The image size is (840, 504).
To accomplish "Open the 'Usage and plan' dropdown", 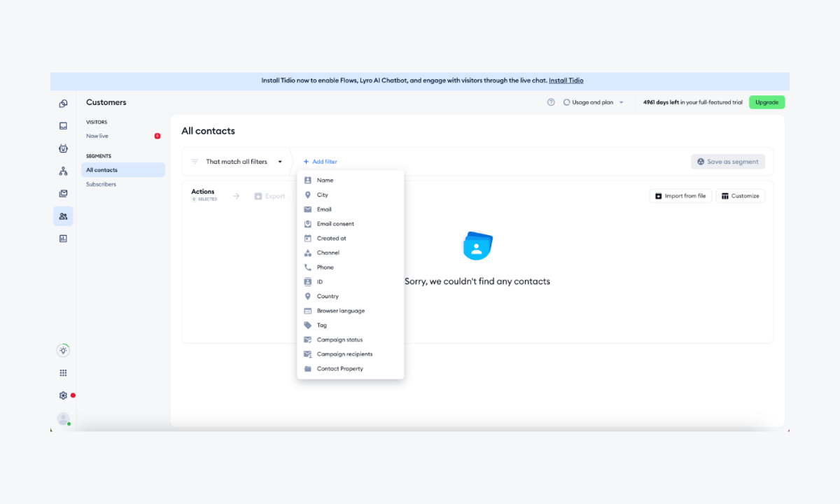I will pyautogui.click(x=593, y=102).
